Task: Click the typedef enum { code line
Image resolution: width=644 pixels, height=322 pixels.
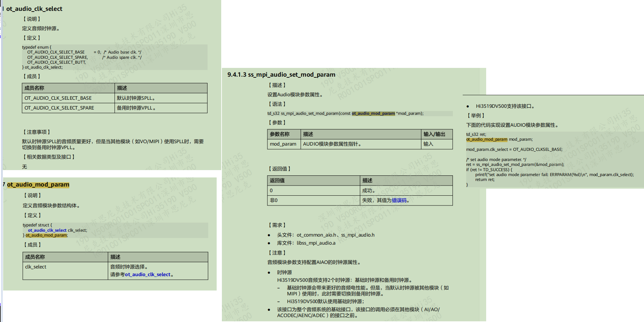Action: point(37,47)
